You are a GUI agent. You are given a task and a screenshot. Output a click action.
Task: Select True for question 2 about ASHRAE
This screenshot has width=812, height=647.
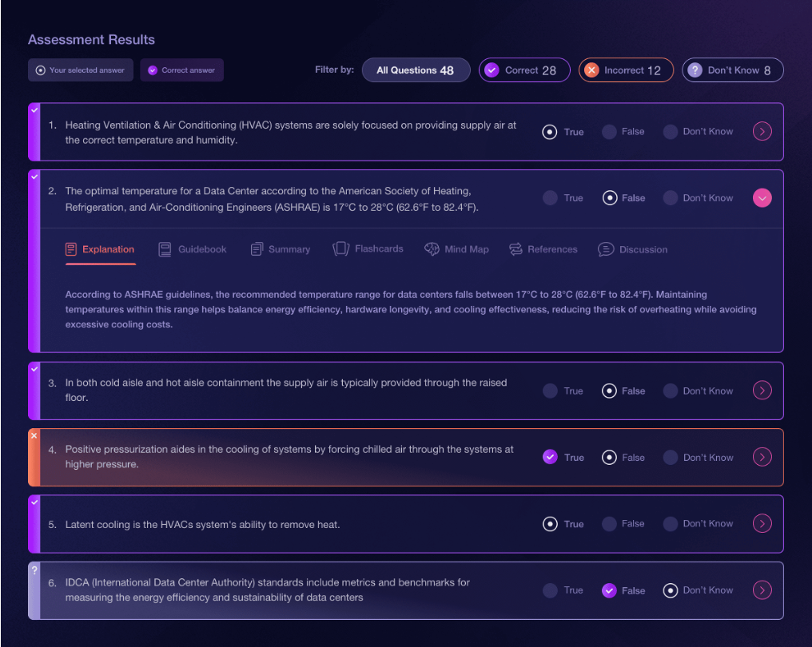pyautogui.click(x=550, y=198)
